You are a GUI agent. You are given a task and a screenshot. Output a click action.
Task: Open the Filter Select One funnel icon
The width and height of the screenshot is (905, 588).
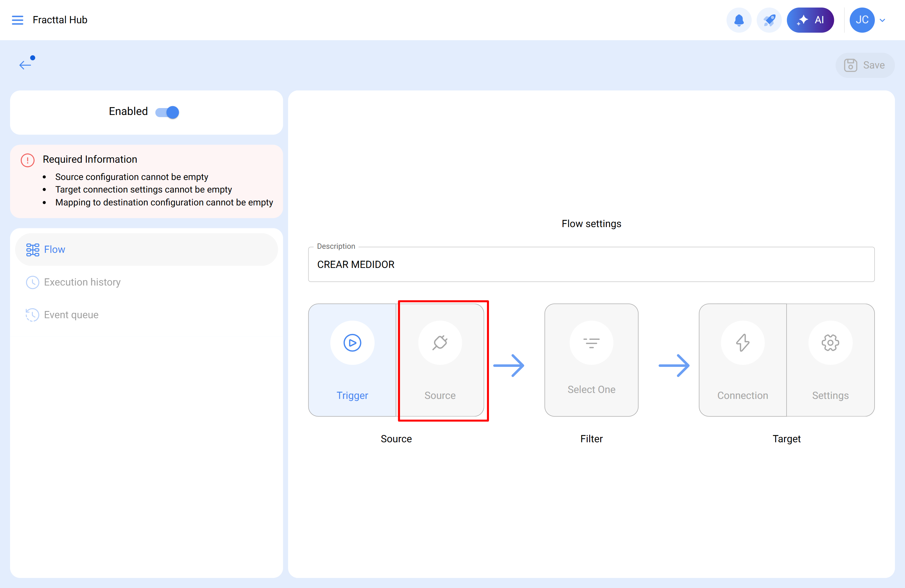pos(591,342)
